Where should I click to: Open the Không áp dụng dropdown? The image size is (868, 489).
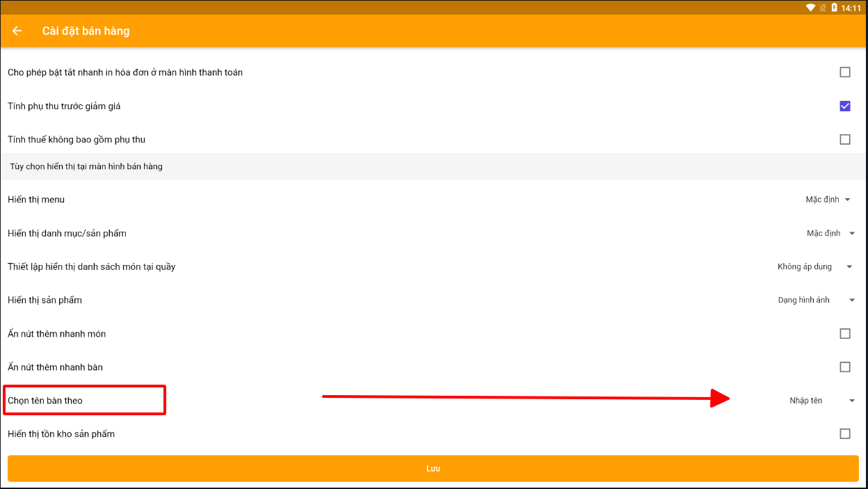coord(814,266)
